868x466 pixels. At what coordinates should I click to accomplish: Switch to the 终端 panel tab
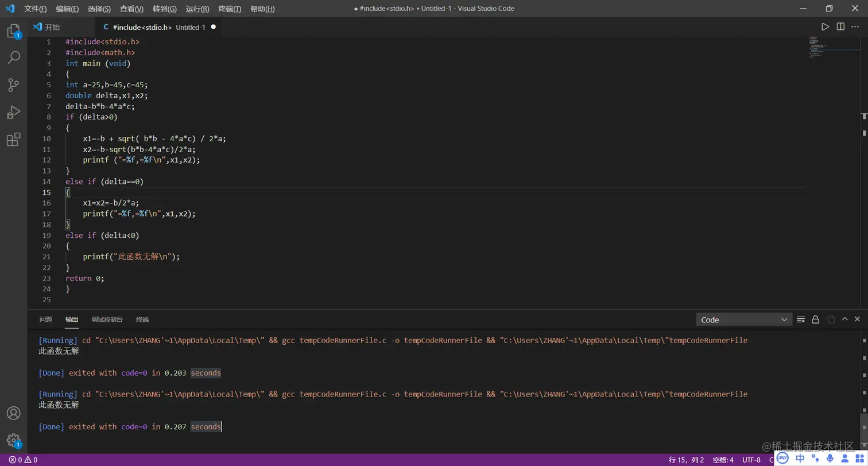coord(142,319)
